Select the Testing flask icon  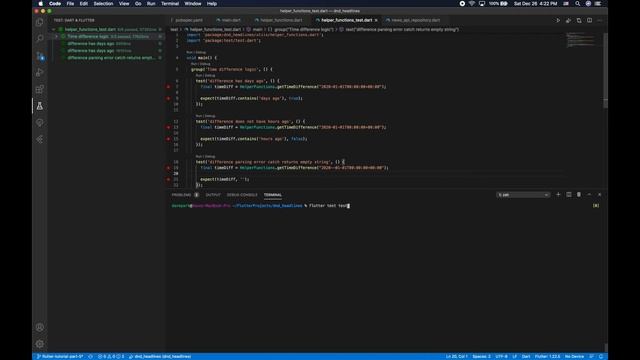pyautogui.click(x=40, y=106)
